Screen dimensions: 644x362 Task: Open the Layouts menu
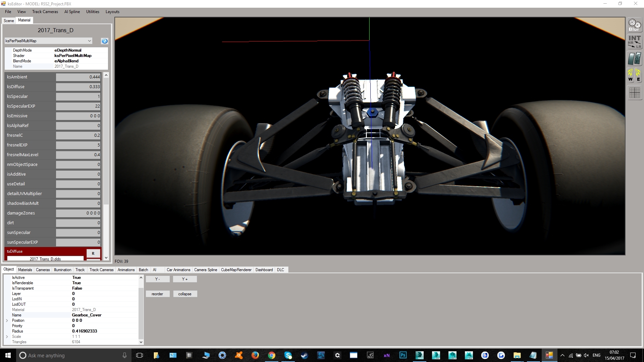point(112,12)
